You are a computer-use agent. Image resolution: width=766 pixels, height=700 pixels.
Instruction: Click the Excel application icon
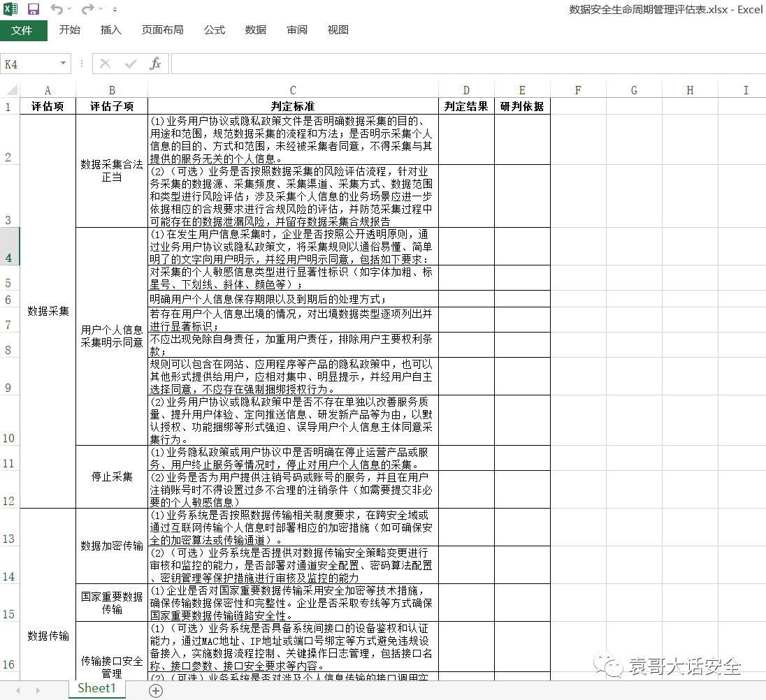coord(10,9)
